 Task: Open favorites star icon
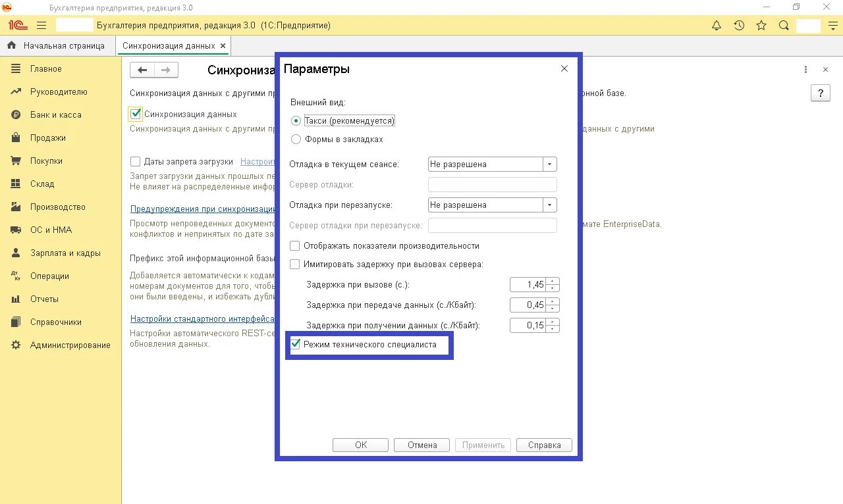(x=761, y=26)
